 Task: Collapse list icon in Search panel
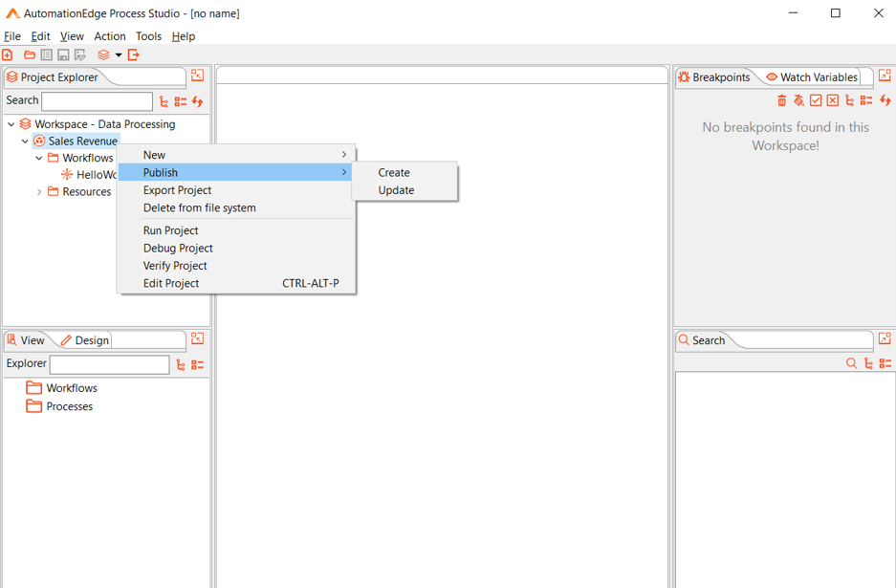885,363
